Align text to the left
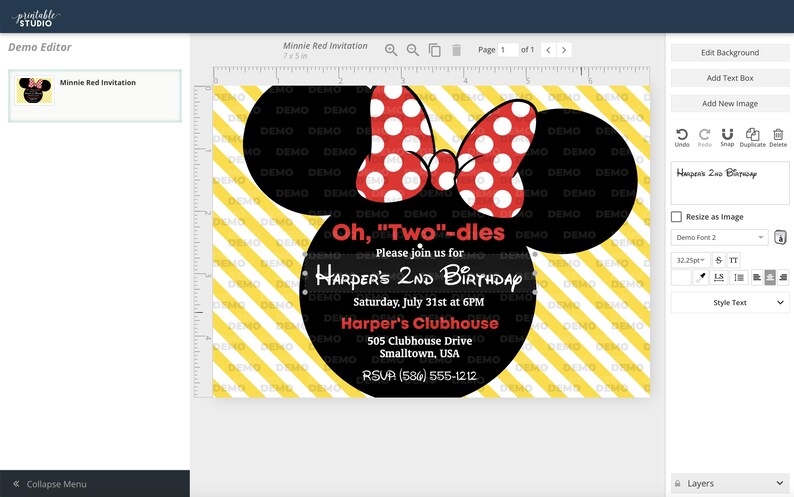794x497 pixels. (x=757, y=277)
